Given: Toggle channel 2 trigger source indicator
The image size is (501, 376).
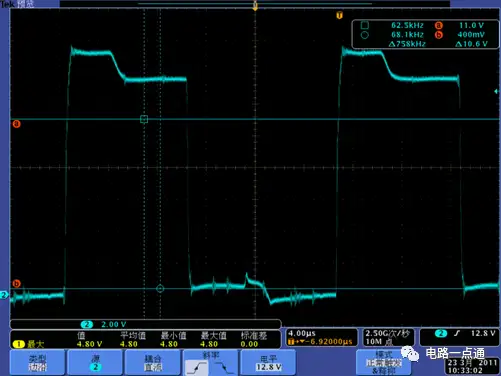Looking at the screenshot, I should (x=441, y=333).
